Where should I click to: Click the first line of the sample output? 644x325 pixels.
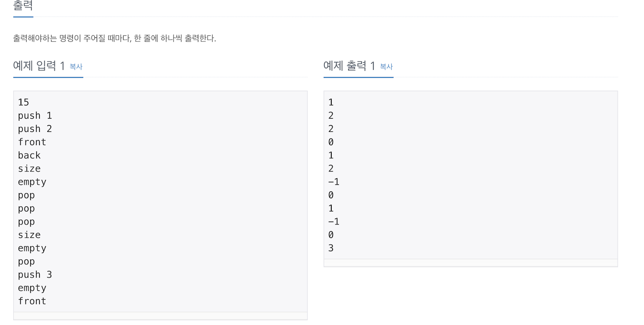(x=331, y=103)
